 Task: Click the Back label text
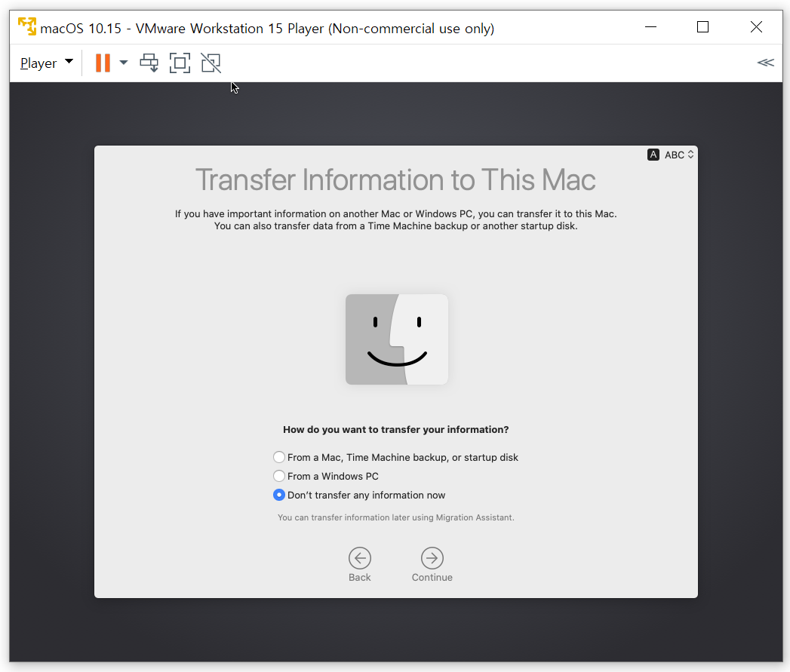[360, 578]
